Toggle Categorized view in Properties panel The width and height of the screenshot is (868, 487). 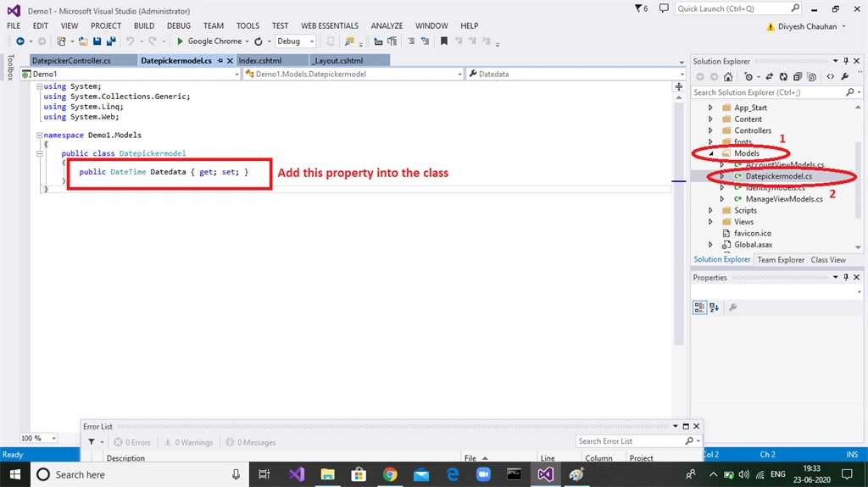click(x=699, y=307)
